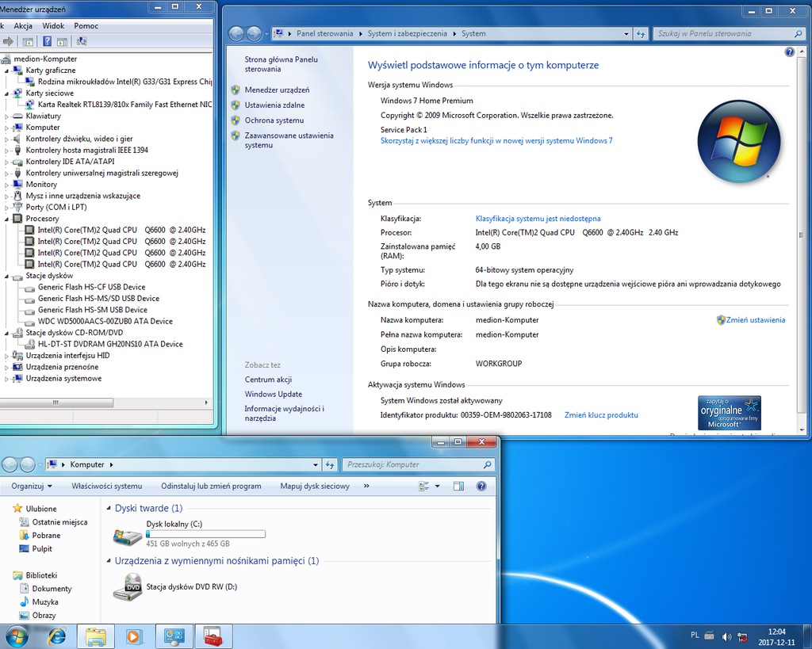
Task: Refresh the Komputer explorer address bar
Action: click(x=330, y=464)
